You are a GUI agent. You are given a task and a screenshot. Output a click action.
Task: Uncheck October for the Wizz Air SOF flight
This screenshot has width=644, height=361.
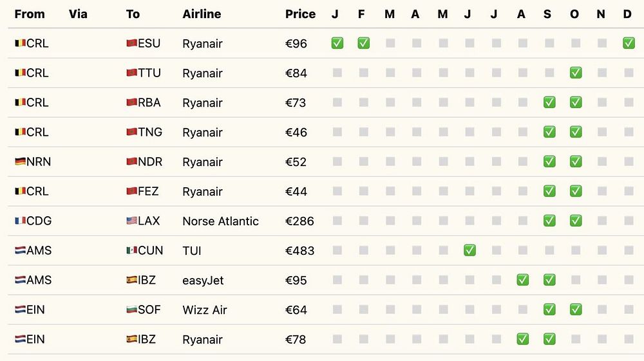[x=575, y=310]
